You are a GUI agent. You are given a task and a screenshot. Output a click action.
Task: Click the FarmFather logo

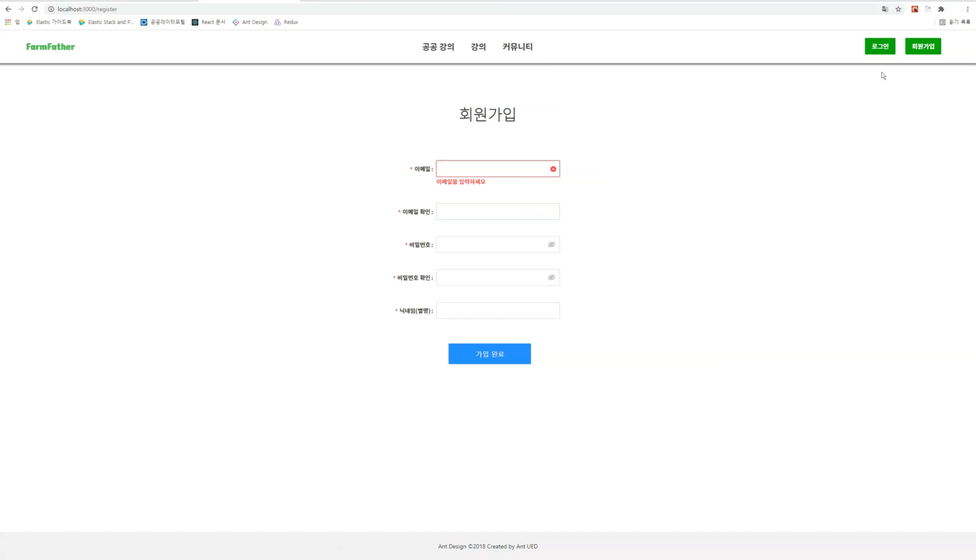point(51,47)
